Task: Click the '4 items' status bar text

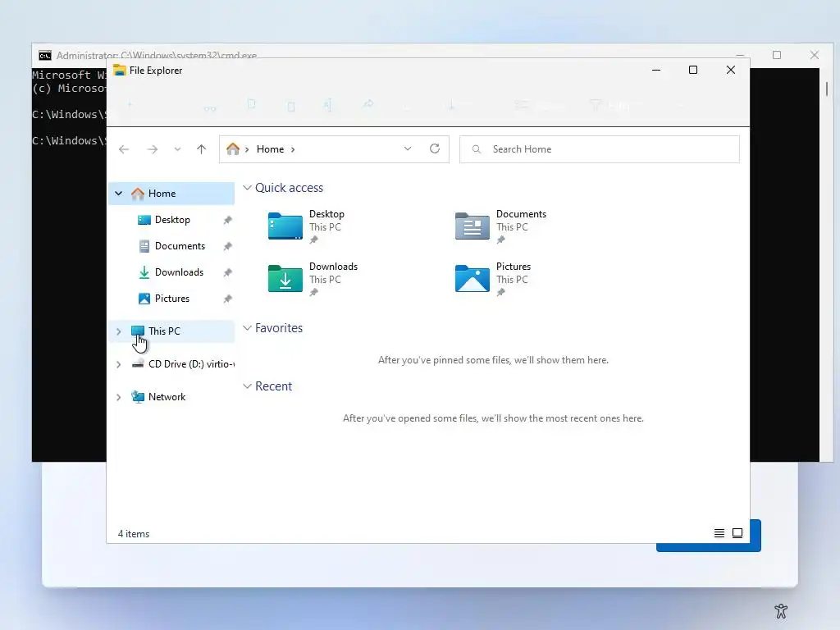Action: [134, 534]
